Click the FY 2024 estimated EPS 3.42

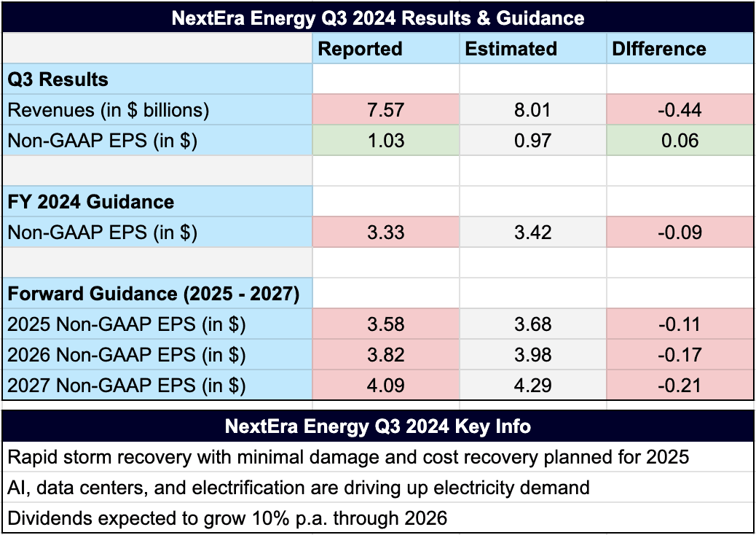pos(532,233)
